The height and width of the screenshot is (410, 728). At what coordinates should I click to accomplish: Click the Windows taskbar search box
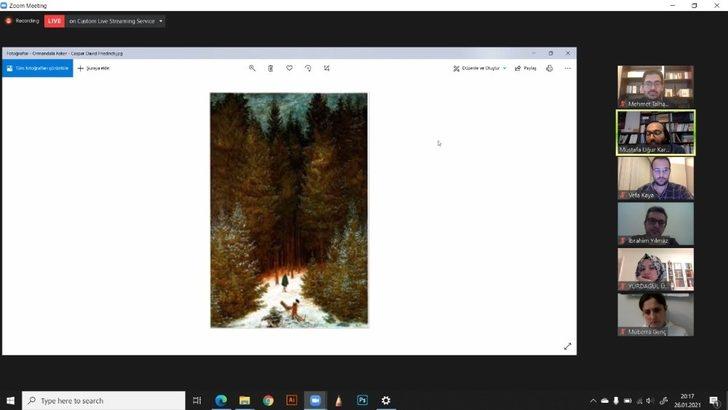point(104,400)
